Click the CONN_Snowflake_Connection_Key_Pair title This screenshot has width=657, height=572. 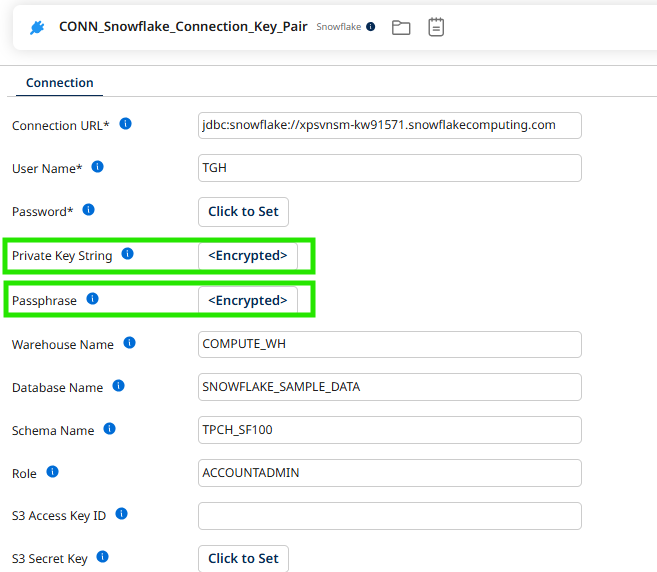(x=183, y=27)
